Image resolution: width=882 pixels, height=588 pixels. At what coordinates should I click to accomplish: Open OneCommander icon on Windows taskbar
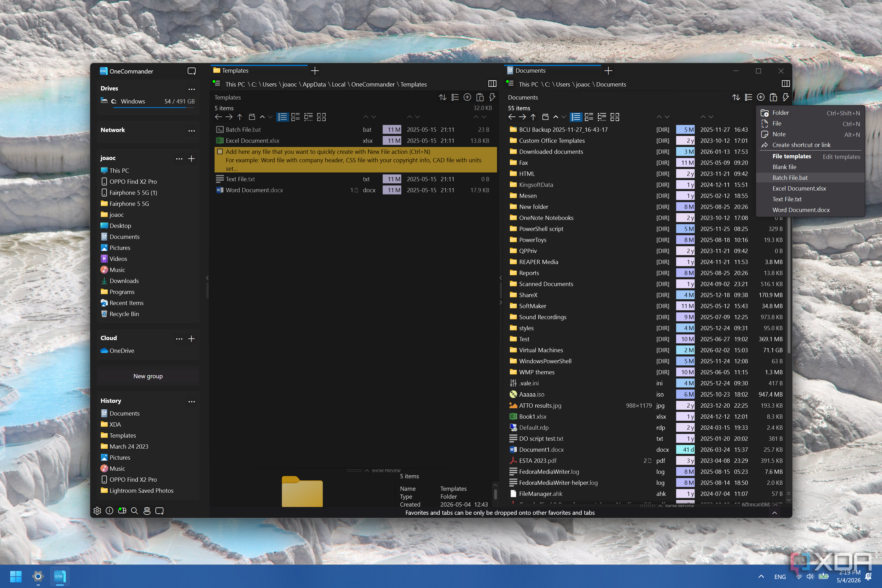(59, 576)
